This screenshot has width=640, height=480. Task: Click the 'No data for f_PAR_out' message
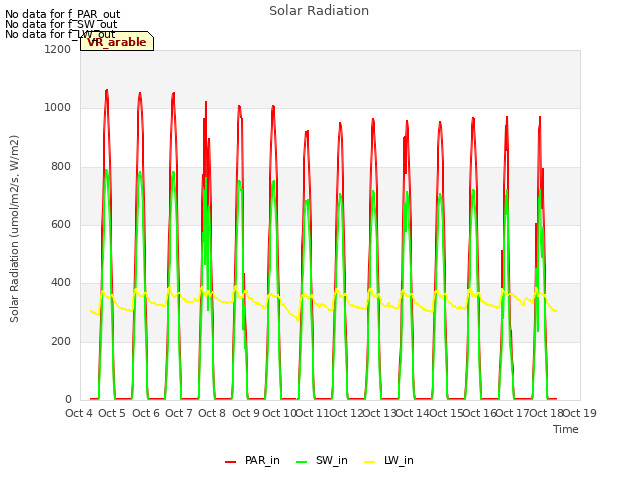pyautogui.click(x=62, y=15)
